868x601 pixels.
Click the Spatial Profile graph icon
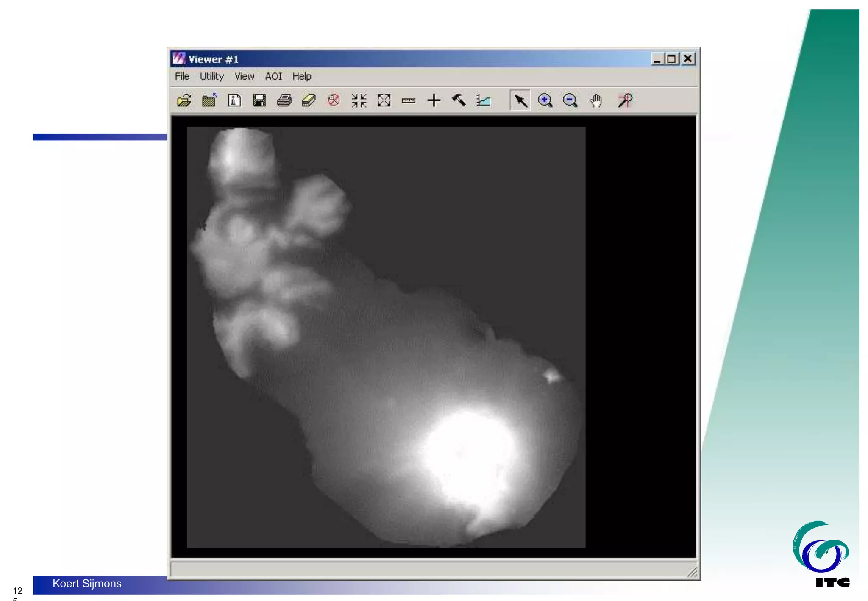coord(484,101)
